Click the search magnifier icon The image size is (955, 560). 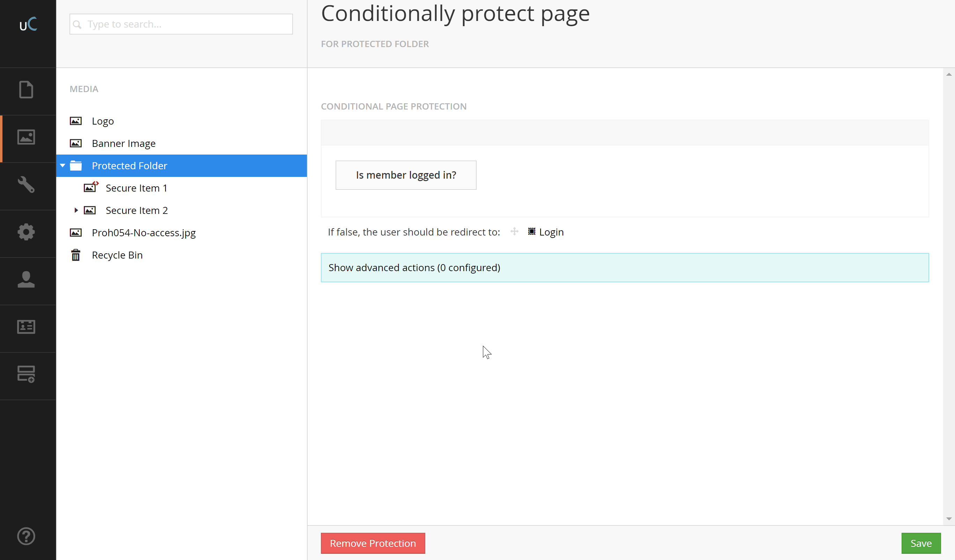click(x=77, y=24)
